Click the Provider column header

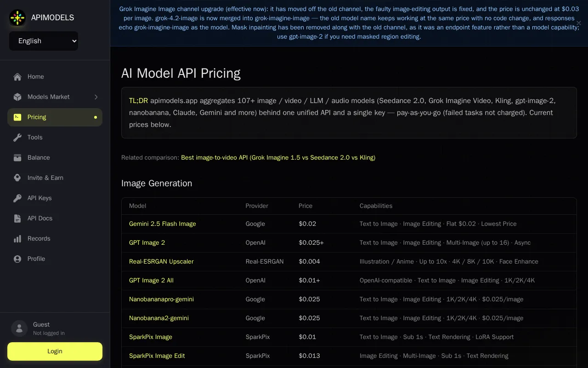[257, 206]
